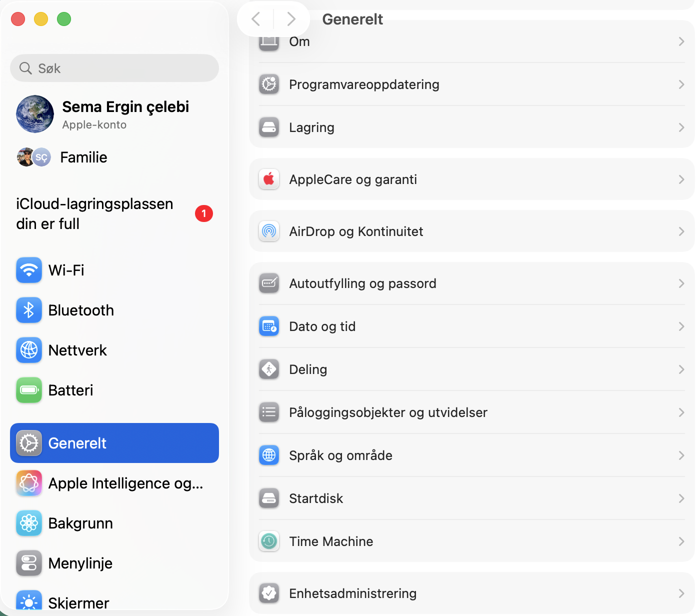Expand AirDrop og Kontinuitet chevron
The width and height of the screenshot is (697, 616).
[x=681, y=231]
